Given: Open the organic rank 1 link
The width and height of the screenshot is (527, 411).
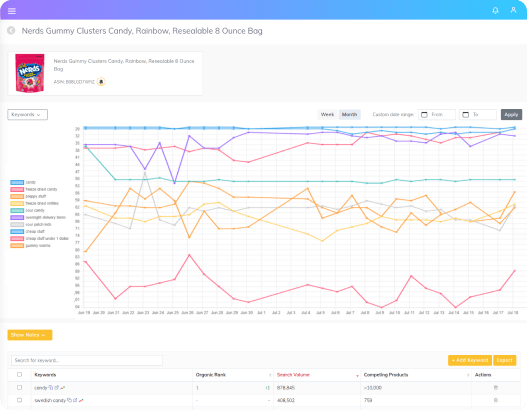Looking at the screenshot, I should pos(197,388).
